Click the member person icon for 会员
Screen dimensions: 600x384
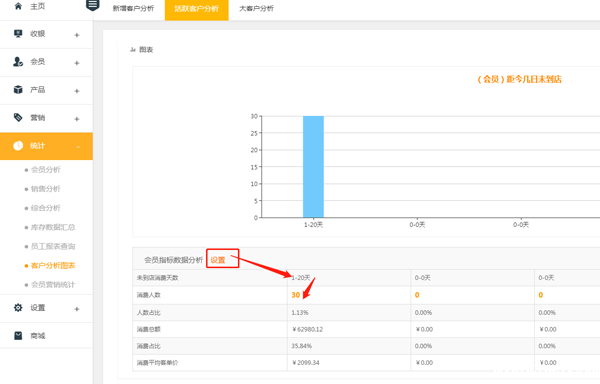[x=18, y=62]
